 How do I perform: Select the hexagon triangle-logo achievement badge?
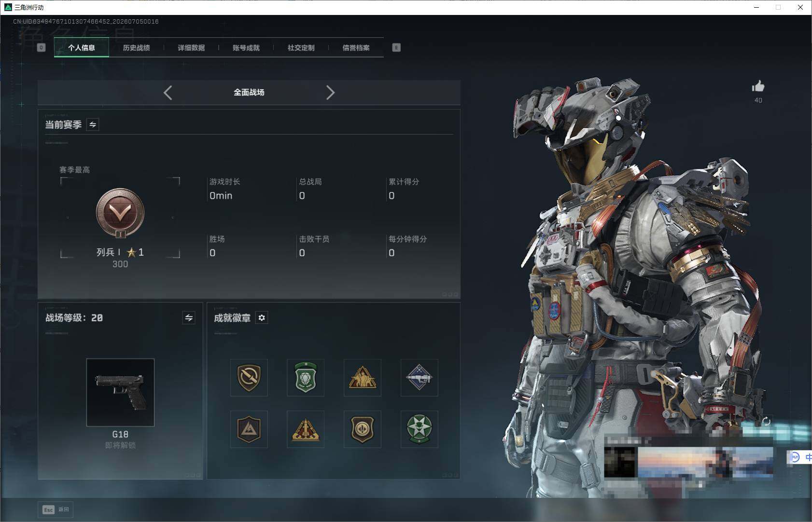(249, 429)
